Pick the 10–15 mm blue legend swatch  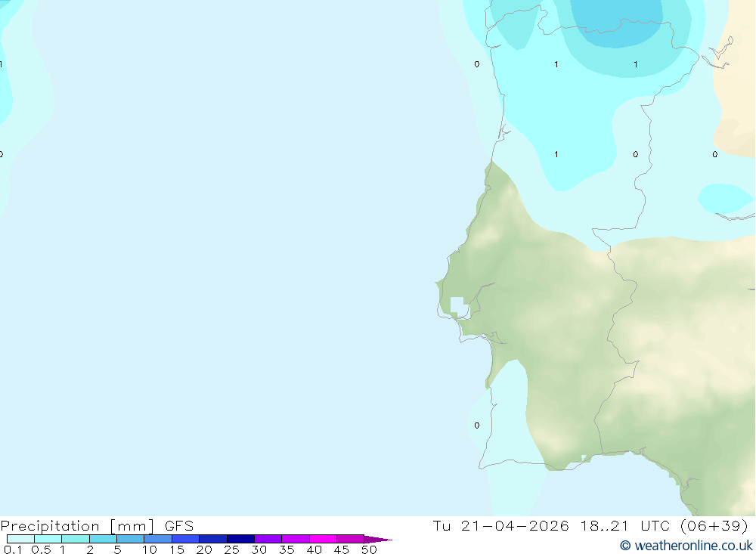pyautogui.click(x=158, y=539)
